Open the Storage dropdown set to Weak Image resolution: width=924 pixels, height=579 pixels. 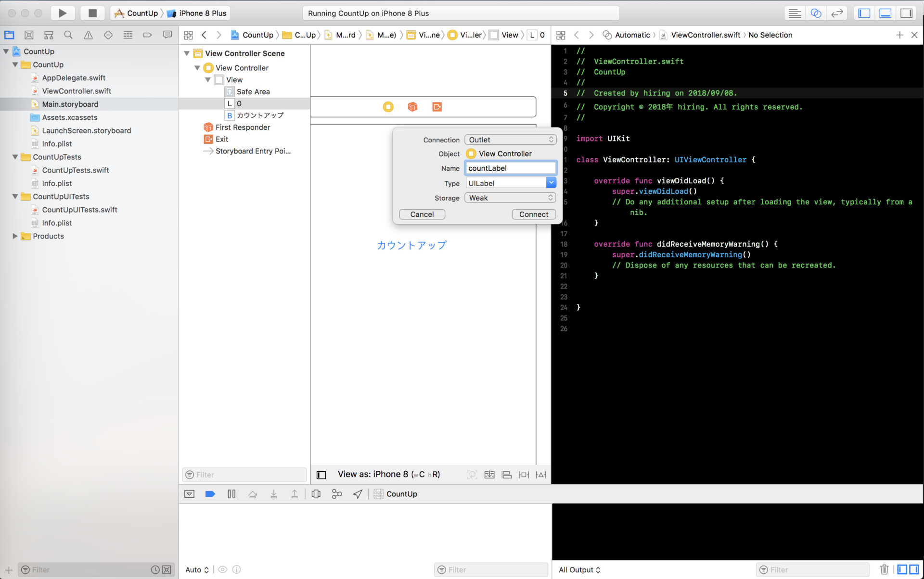510,198
